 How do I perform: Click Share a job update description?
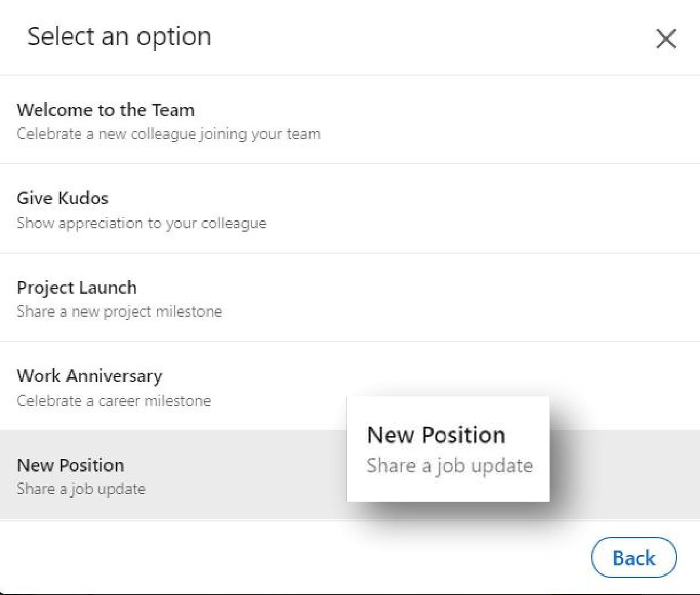point(81,489)
